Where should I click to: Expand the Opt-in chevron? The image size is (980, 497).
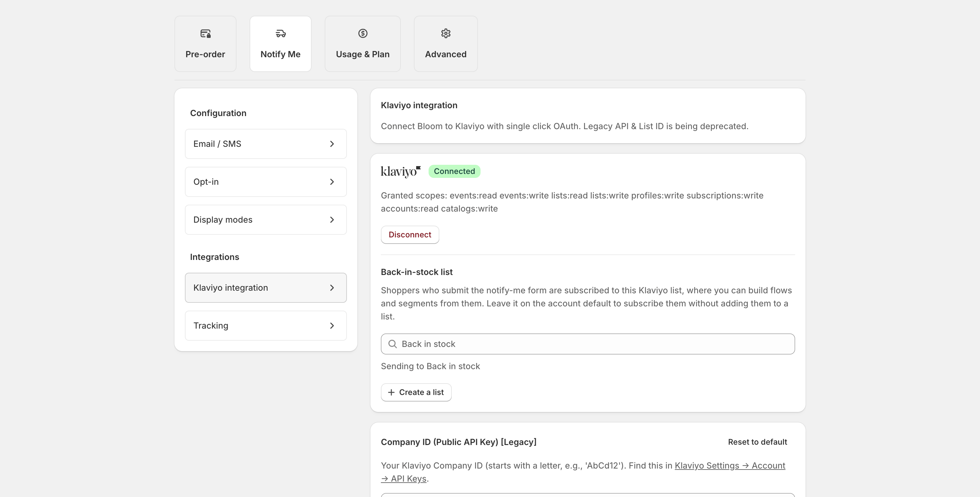pyautogui.click(x=332, y=182)
